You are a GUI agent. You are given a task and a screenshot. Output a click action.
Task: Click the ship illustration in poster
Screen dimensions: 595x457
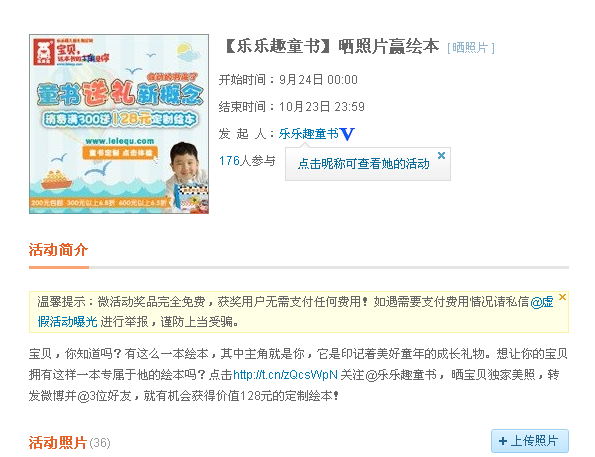click(57, 179)
